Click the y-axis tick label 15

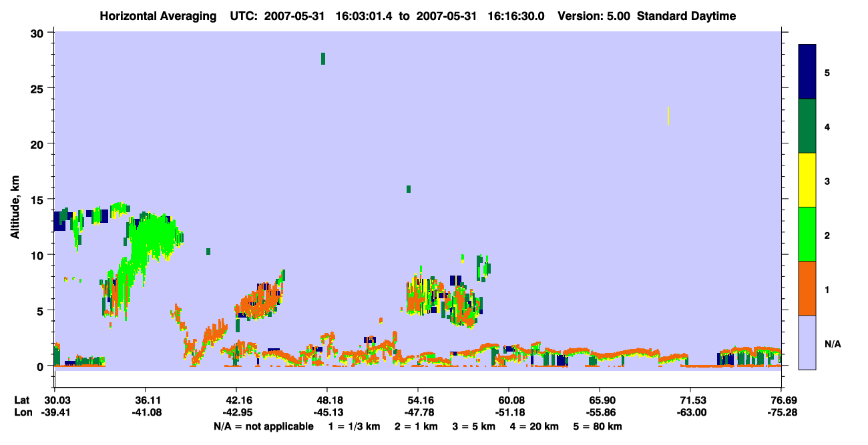(x=39, y=199)
